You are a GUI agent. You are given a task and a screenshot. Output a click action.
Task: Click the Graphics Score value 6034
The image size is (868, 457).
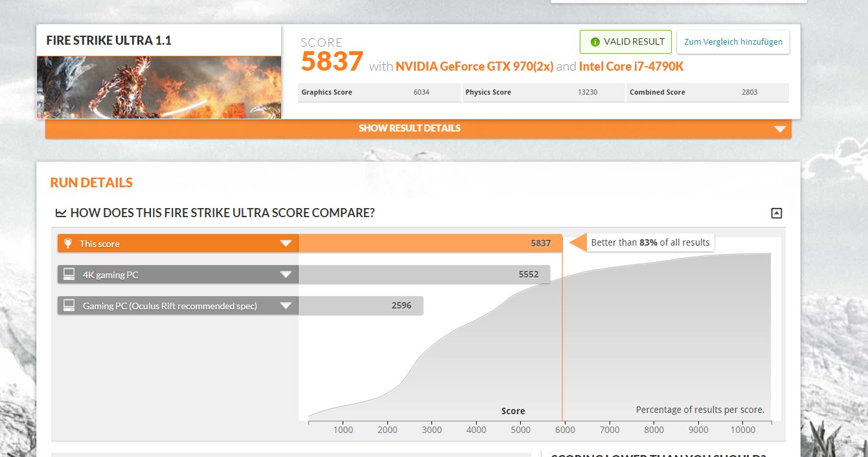pyautogui.click(x=421, y=92)
